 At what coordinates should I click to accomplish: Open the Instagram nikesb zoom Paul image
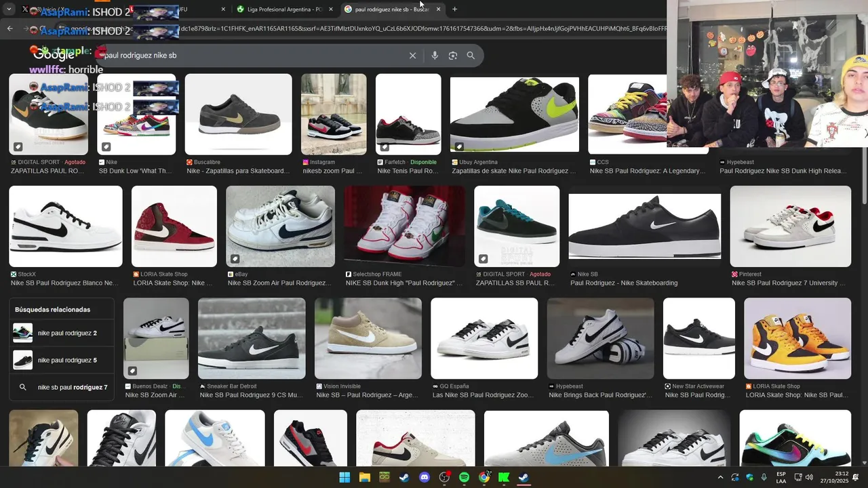coord(334,114)
